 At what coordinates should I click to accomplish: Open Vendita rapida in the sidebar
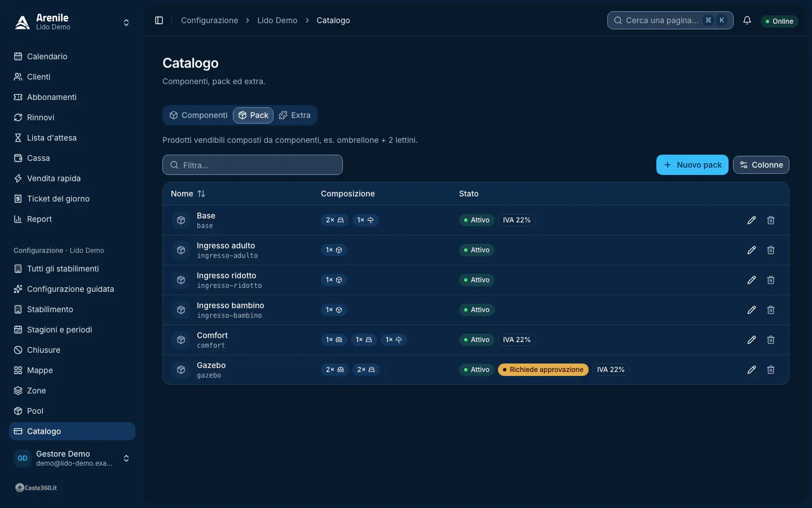(72, 178)
